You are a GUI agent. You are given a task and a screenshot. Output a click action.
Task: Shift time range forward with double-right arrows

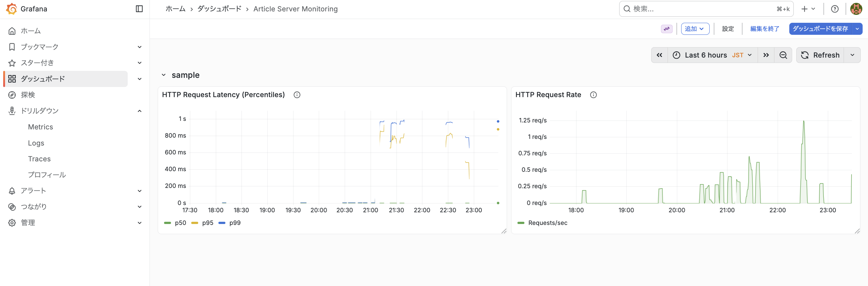pyautogui.click(x=766, y=55)
